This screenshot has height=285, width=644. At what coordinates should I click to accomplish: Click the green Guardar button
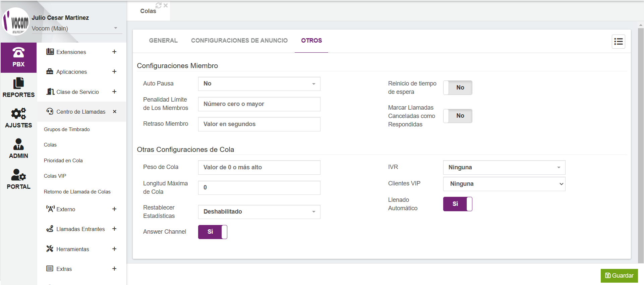(619, 276)
